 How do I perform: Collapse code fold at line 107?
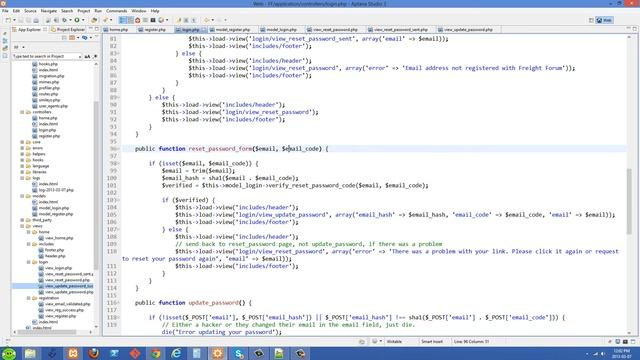pos(119,229)
